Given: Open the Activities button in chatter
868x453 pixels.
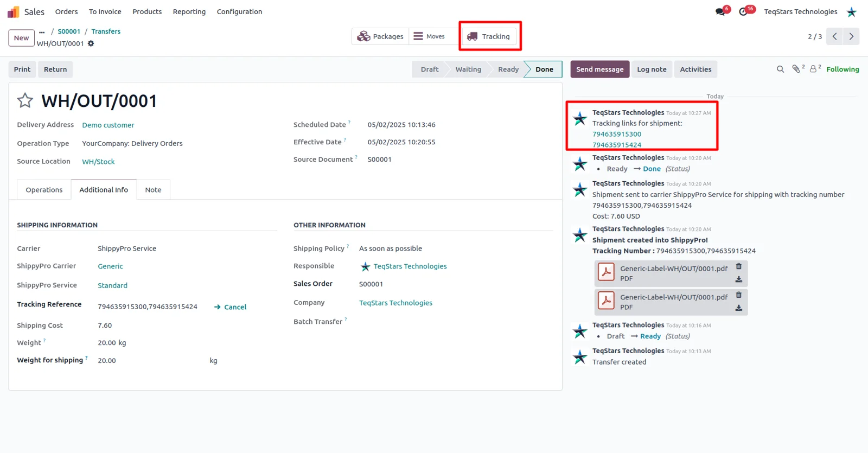Looking at the screenshot, I should [695, 69].
